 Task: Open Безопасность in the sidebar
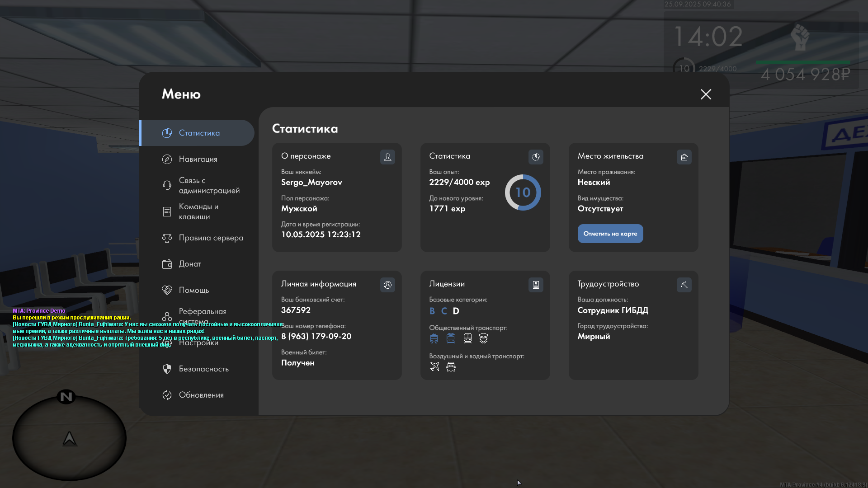pos(203,369)
